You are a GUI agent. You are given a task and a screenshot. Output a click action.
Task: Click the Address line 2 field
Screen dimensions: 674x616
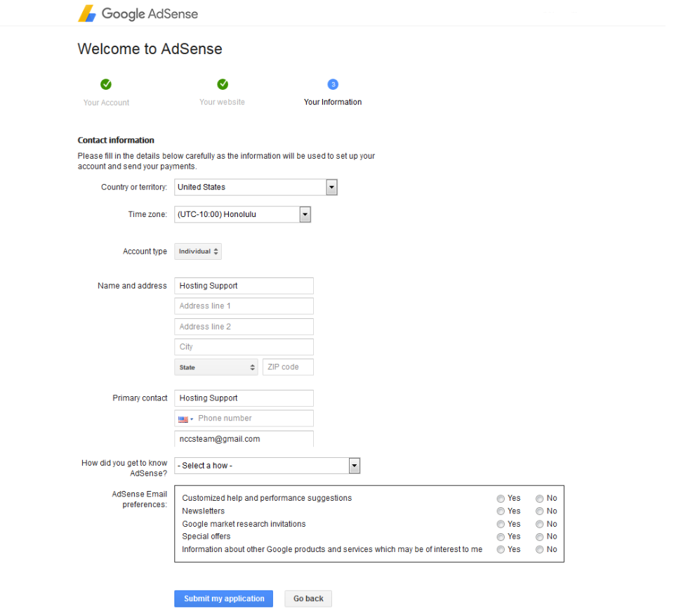pos(244,327)
